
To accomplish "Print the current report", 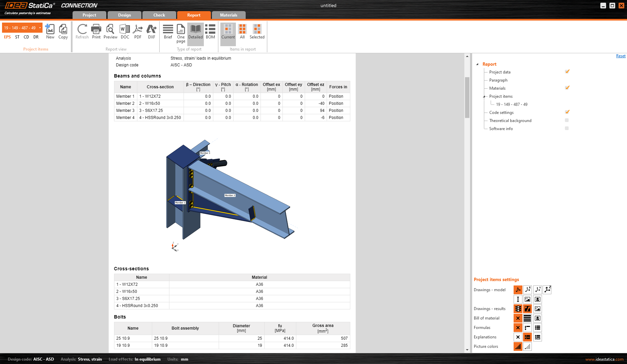I will click(96, 32).
